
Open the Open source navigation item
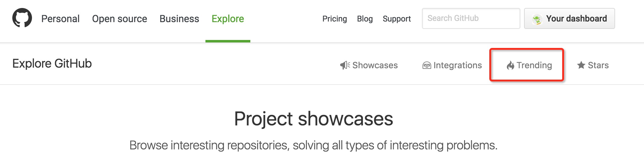(x=120, y=19)
